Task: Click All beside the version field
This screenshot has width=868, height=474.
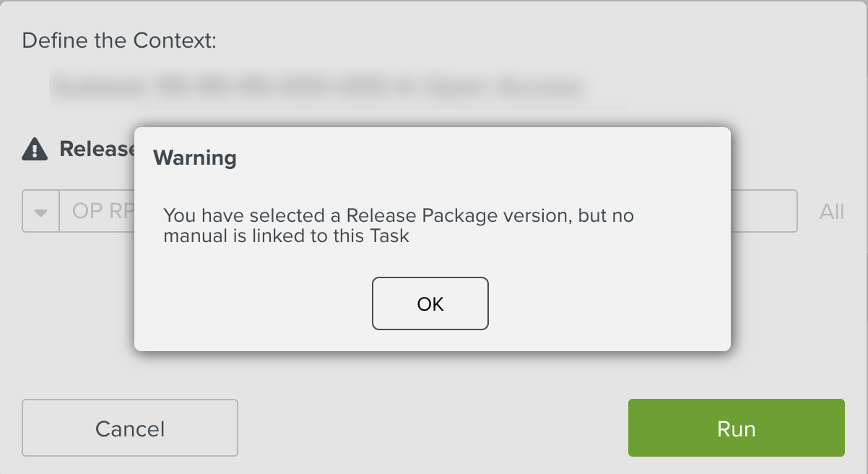Action: [831, 211]
